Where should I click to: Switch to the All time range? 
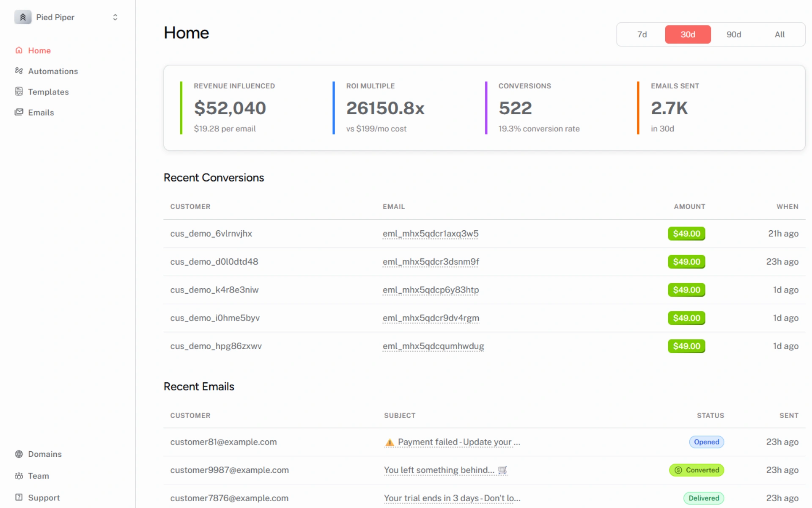click(x=779, y=34)
